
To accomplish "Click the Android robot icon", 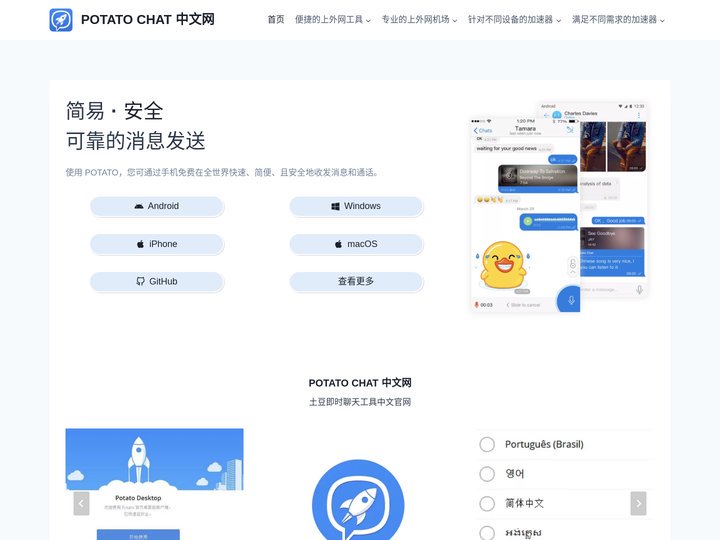I will 139,206.
